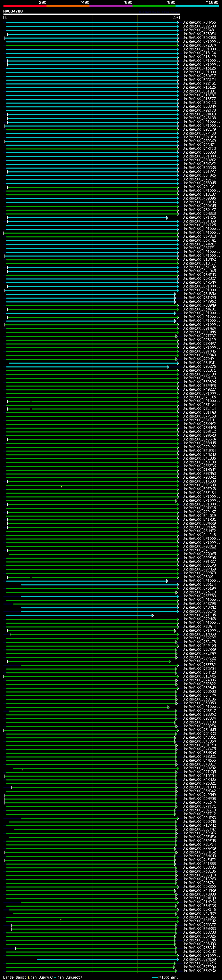Select the UniRef100_Q5AGZ7 label
222x980 pixels.
tap(199, 925)
